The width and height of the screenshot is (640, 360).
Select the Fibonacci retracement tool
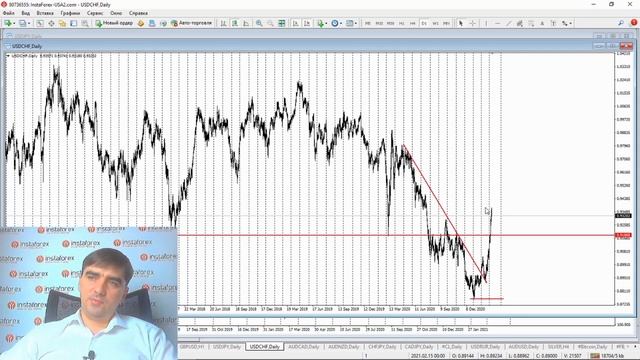click(x=531, y=23)
